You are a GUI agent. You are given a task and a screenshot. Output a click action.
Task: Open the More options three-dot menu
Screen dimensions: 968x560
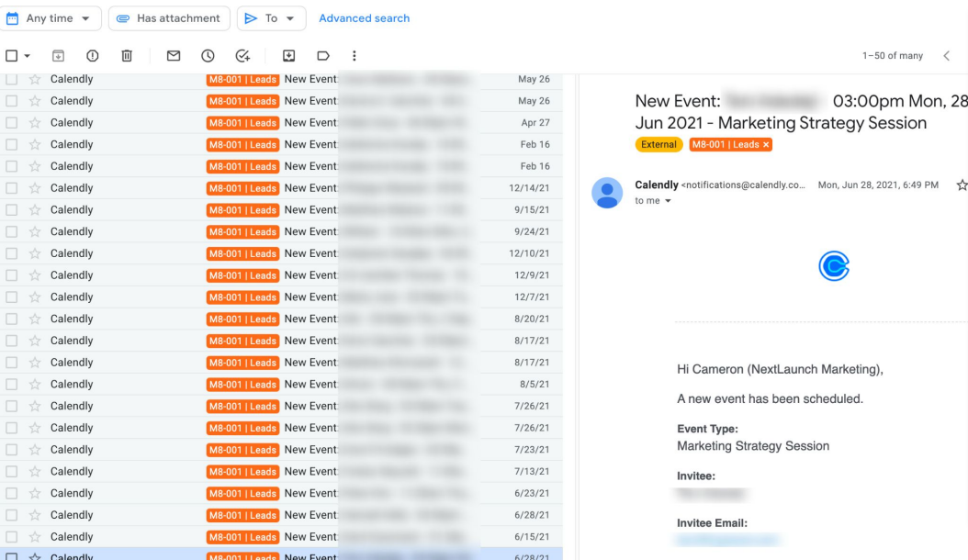click(355, 56)
